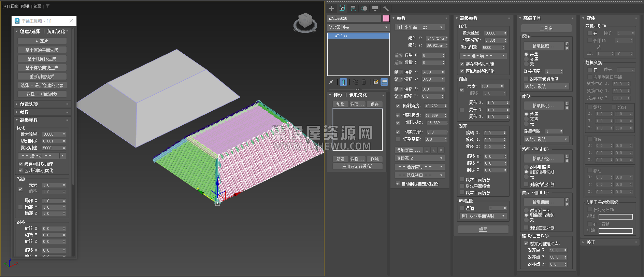Select 对齐到路径 radio button

[526, 167]
